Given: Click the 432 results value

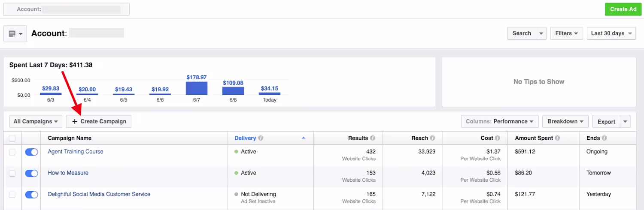Looking at the screenshot, I should (x=371, y=151).
